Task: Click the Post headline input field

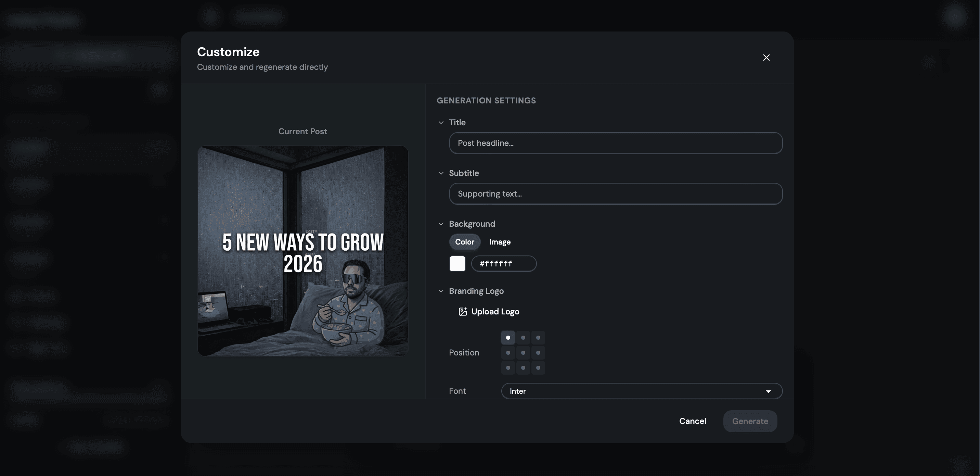Action: pos(616,143)
